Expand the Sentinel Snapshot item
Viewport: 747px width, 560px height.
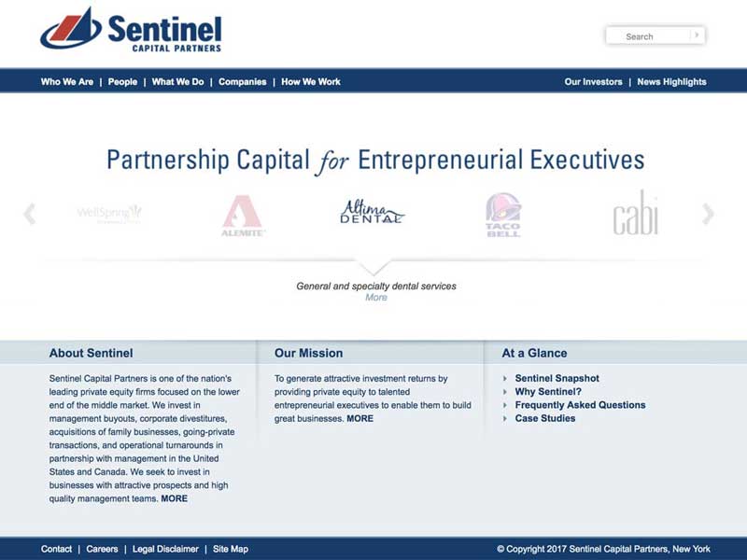(x=558, y=378)
